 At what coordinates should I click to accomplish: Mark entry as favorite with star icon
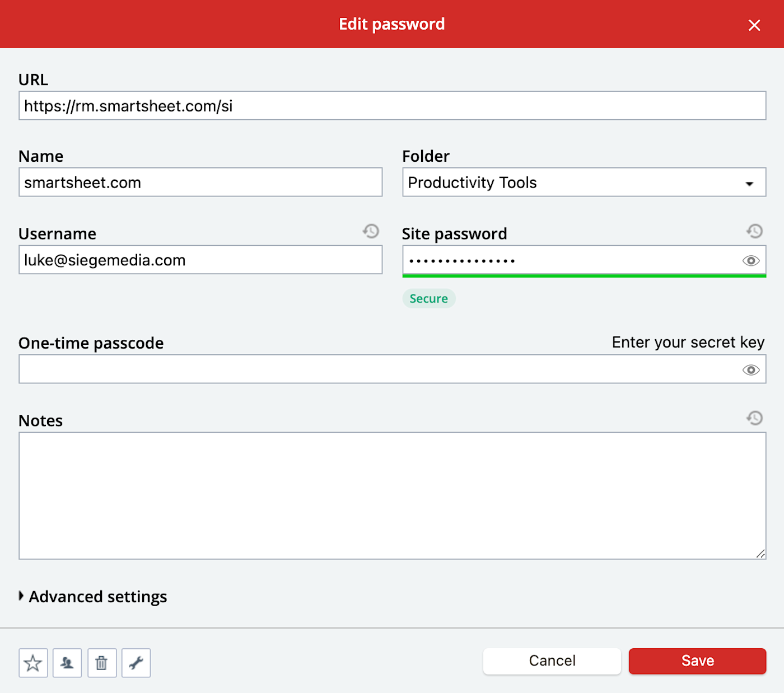[x=33, y=663]
